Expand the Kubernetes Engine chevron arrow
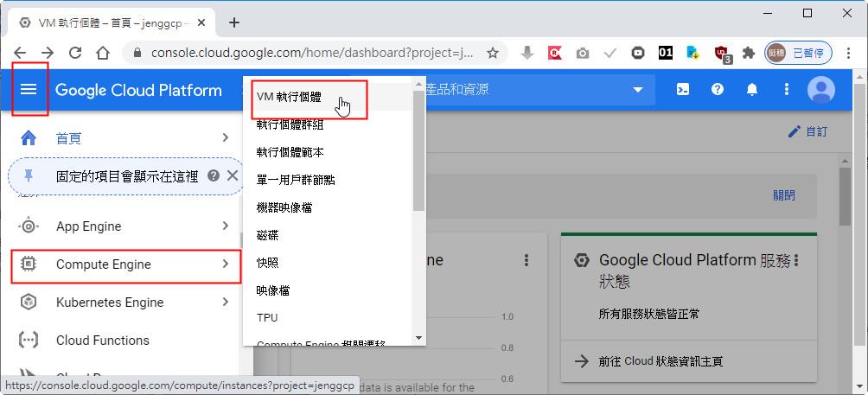 226,302
